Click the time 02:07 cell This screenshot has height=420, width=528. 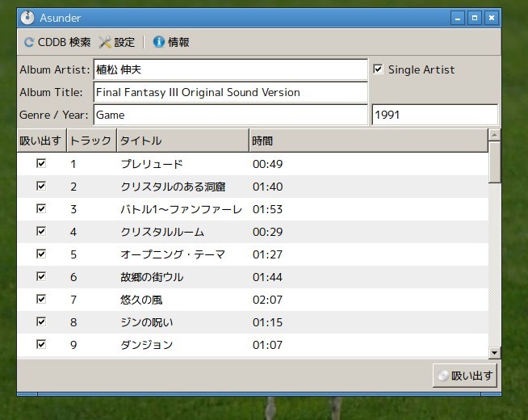[x=268, y=300]
